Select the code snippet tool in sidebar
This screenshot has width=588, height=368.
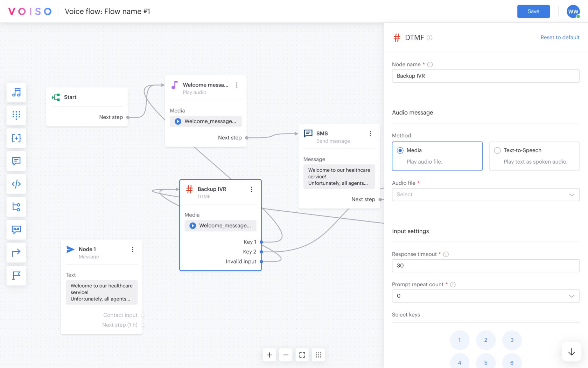coord(16,184)
